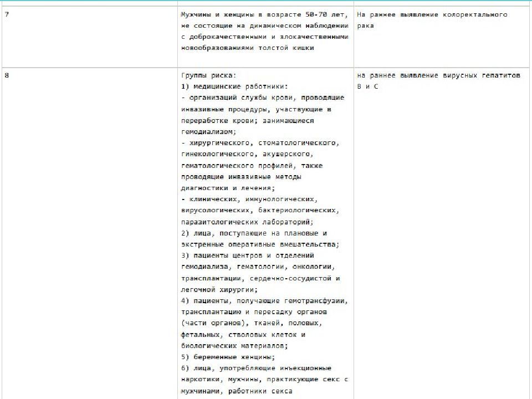Viewport: 532px width, 399px height.
Task: Click the line "новообразованиями толстой кишки"
Action: (x=247, y=48)
